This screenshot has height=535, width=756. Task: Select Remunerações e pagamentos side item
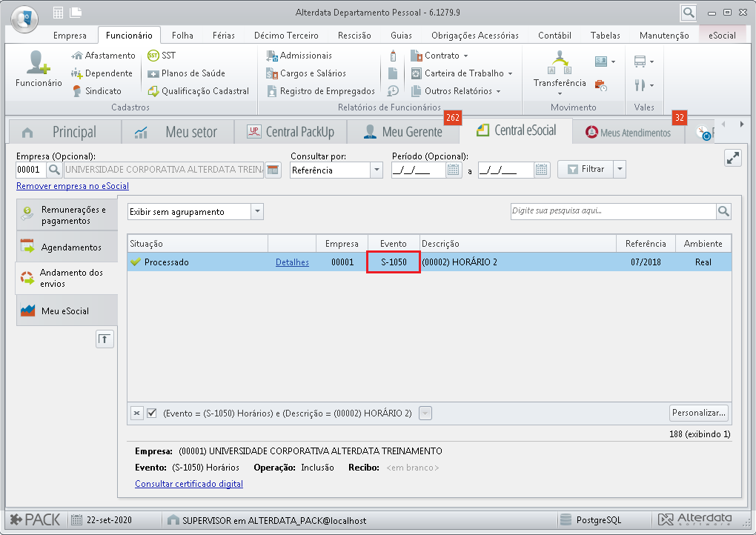67,215
